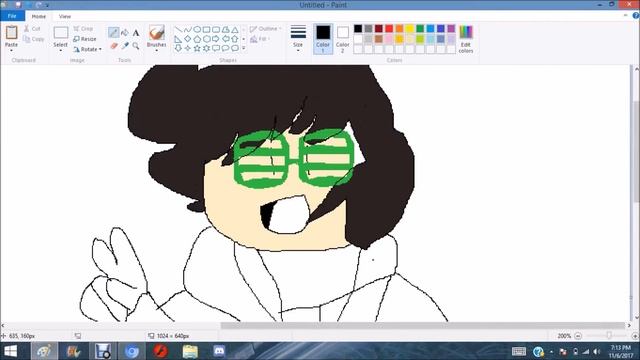640x360 pixels.
Task: Select the Eraser tool
Action: tap(114, 46)
